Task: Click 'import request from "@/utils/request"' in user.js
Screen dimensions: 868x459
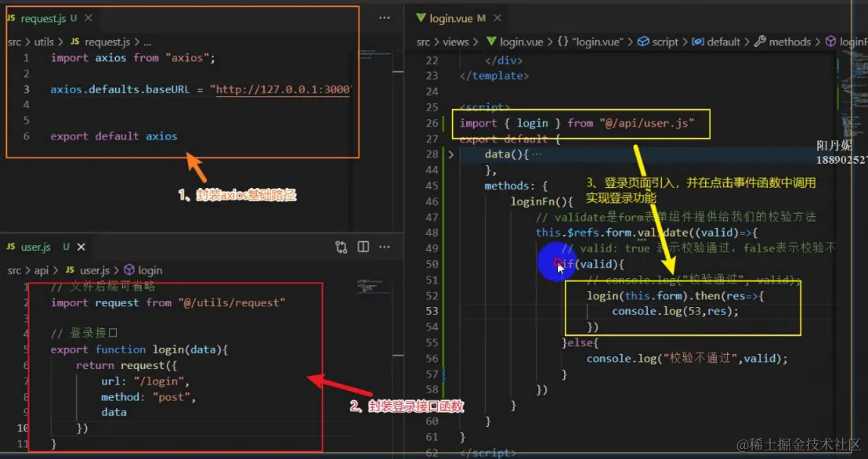Action: (168, 303)
